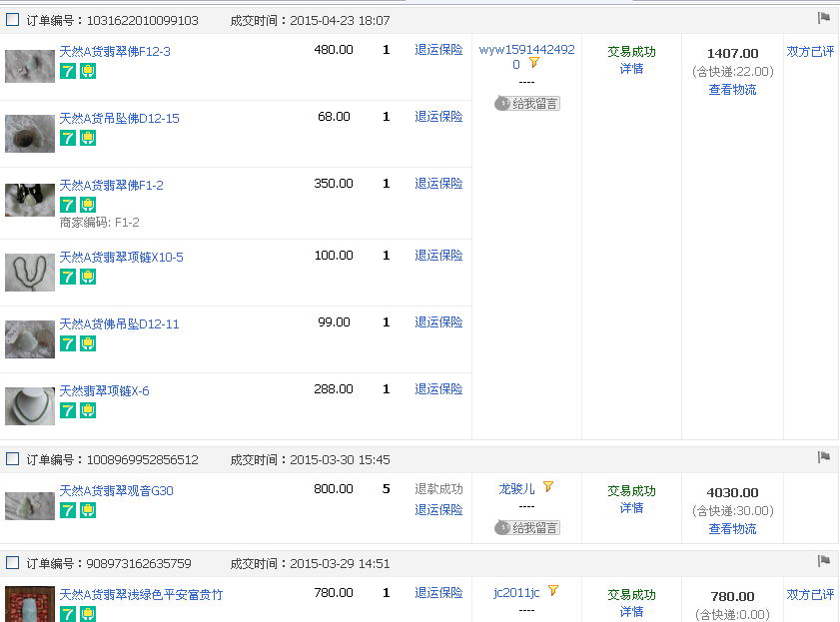This screenshot has height=622, width=840.
Task: Tick checkbox for order 1008969952856512
Action: (13, 459)
